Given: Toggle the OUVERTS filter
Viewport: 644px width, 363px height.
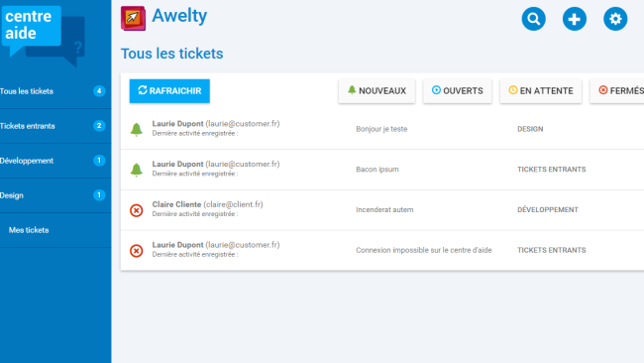Looking at the screenshot, I should click(457, 91).
